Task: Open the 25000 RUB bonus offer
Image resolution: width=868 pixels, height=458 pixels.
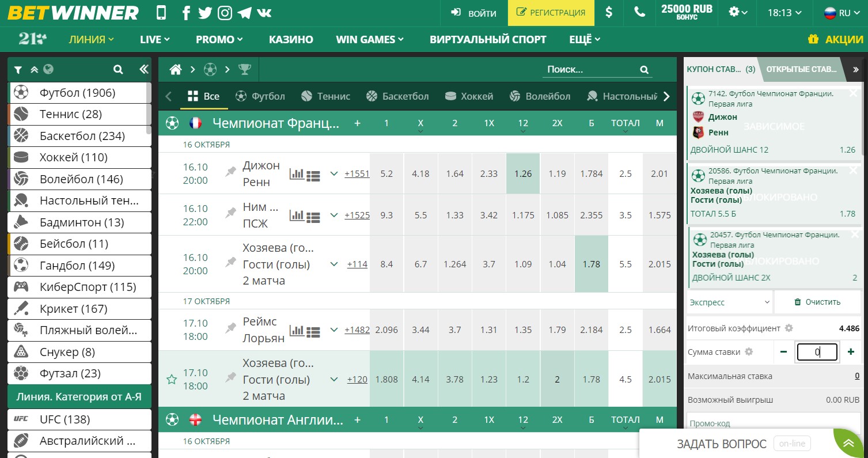Action: tap(687, 13)
